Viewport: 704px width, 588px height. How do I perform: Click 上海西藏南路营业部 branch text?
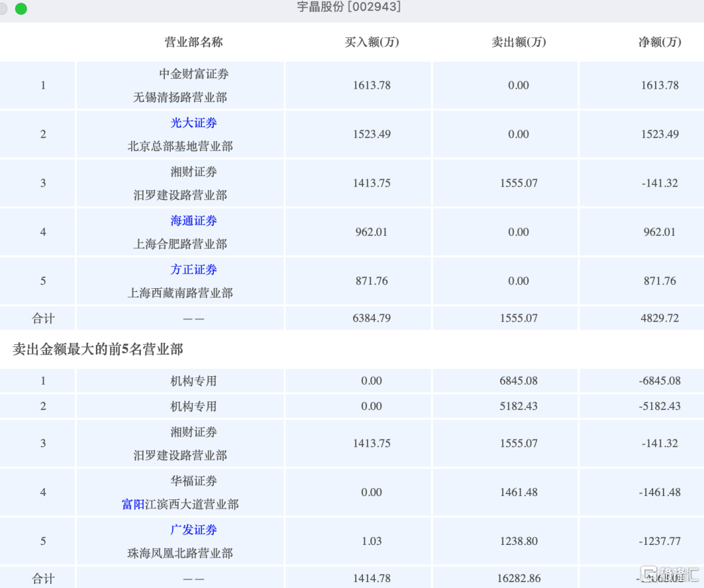coord(180,293)
